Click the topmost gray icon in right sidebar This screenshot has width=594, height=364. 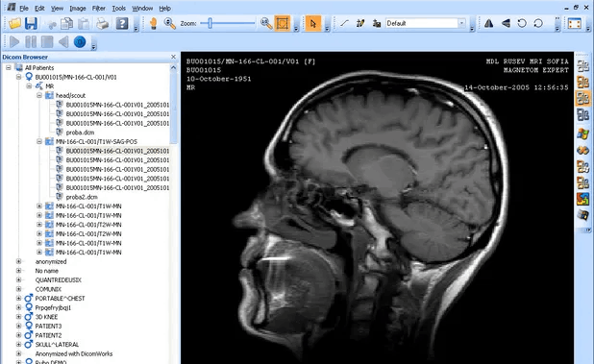point(582,66)
